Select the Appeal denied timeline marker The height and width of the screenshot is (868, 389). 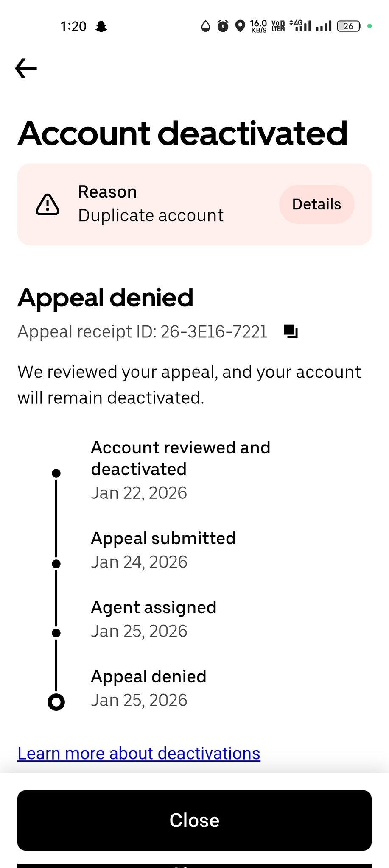(56, 702)
